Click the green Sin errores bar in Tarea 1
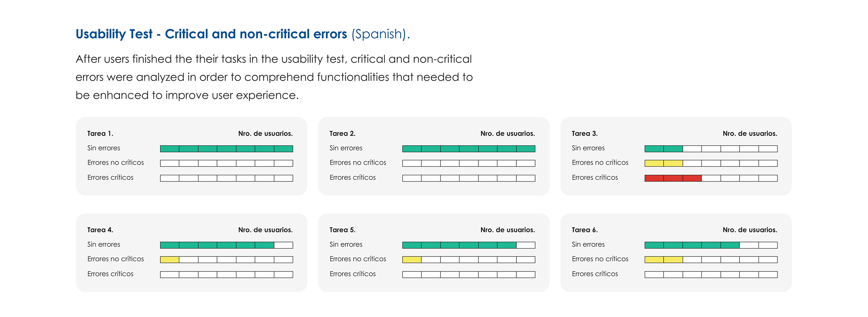 226,149
